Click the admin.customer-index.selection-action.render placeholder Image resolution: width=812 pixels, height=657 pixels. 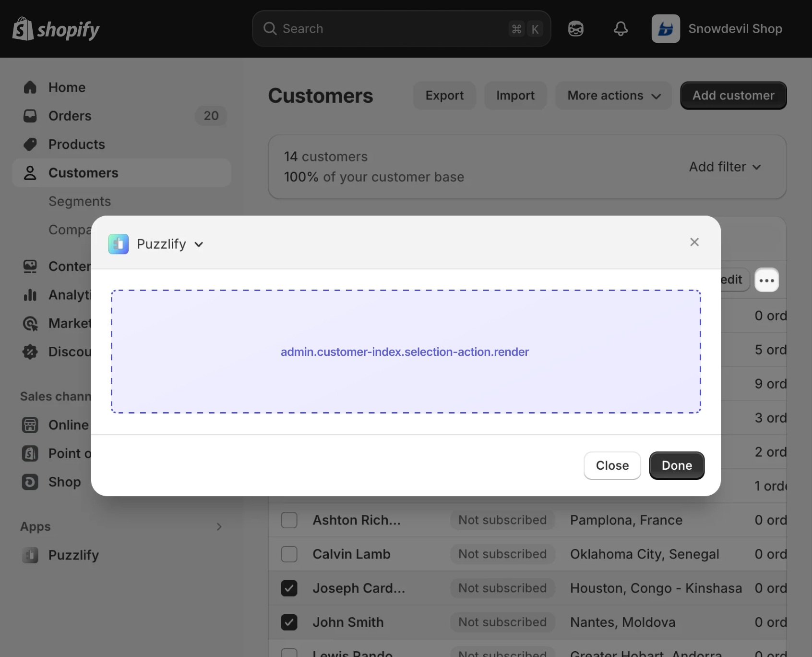(x=405, y=352)
